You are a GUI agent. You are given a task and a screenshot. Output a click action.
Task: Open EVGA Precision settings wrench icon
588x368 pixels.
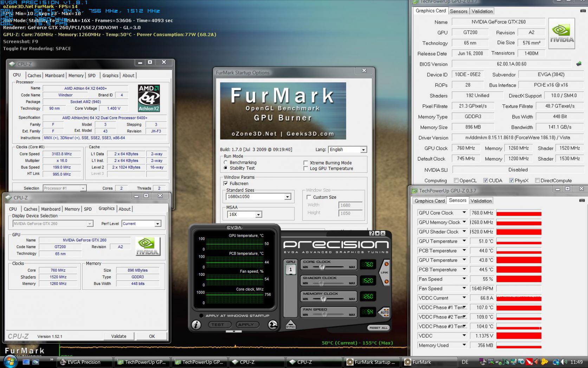(273, 324)
